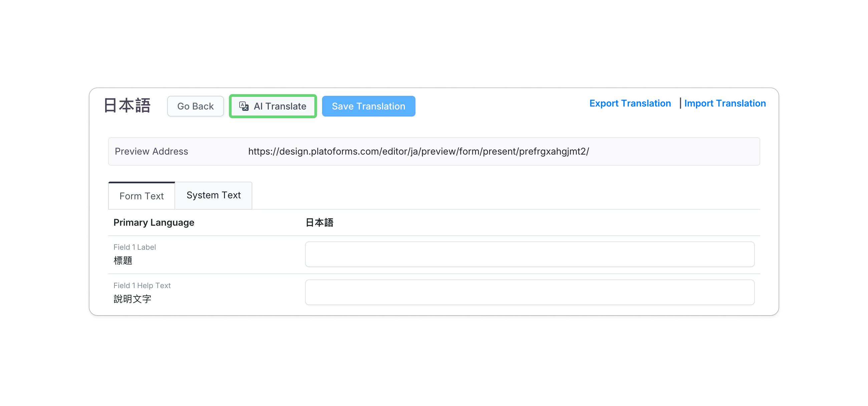This screenshot has width=868, height=406.
Task: Click the Field 1 Label translation input
Action: pos(529,254)
